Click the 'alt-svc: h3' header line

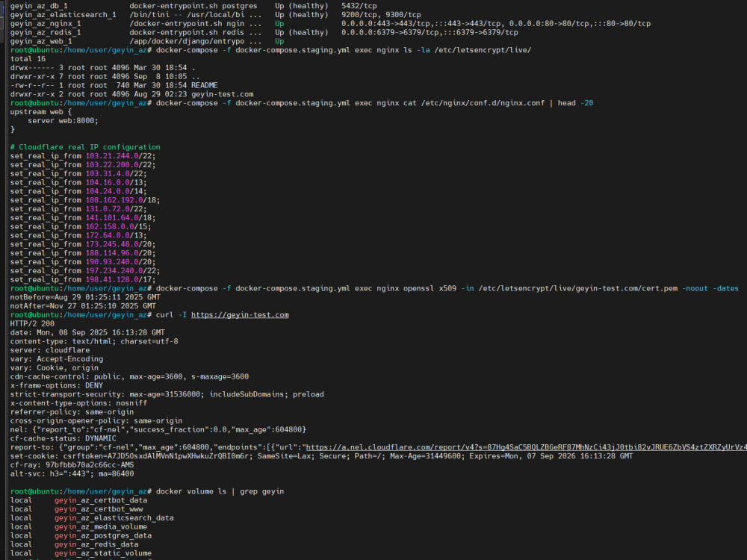tap(72, 474)
